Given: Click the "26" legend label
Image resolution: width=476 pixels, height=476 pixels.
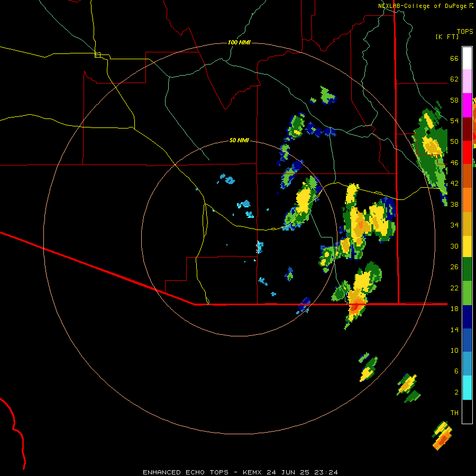Looking at the screenshot, I should [x=454, y=267].
